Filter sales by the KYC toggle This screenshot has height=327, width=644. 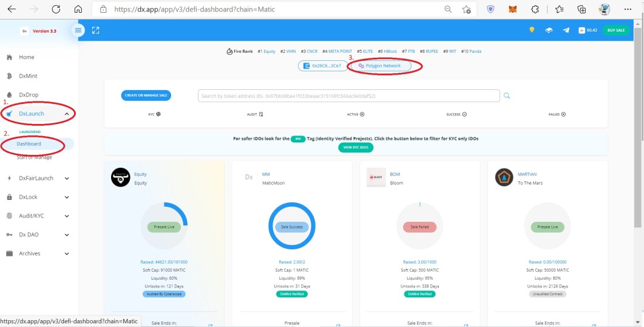click(x=154, y=114)
